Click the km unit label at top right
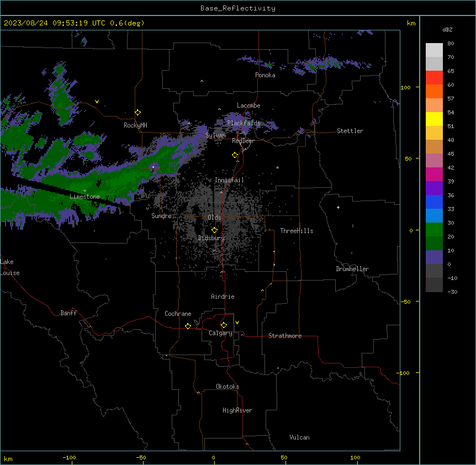The image size is (476, 465). click(411, 23)
